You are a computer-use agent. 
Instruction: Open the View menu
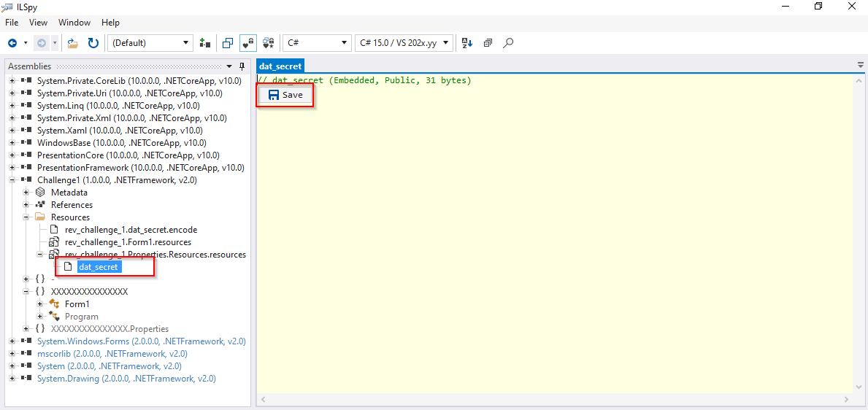click(38, 23)
